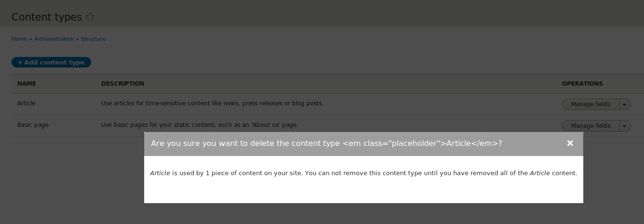Select the Basic page name cell
The height and width of the screenshot is (224, 644).
[x=33, y=125]
